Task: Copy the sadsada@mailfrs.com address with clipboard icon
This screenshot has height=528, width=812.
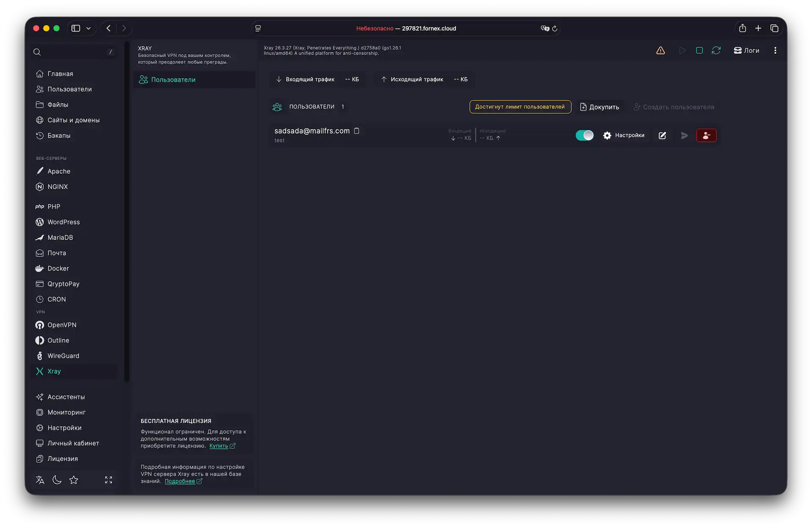Action: click(357, 131)
